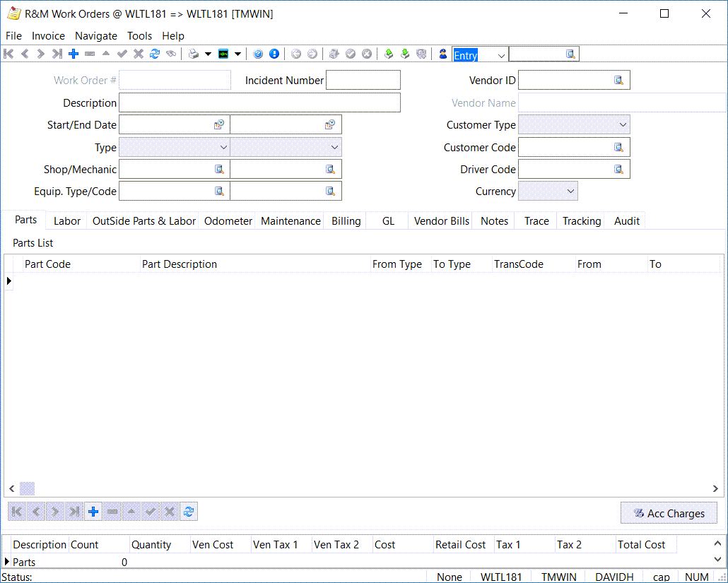Click the printer icon in the toolbar
This screenshot has height=583, width=728.
pos(193,54)
